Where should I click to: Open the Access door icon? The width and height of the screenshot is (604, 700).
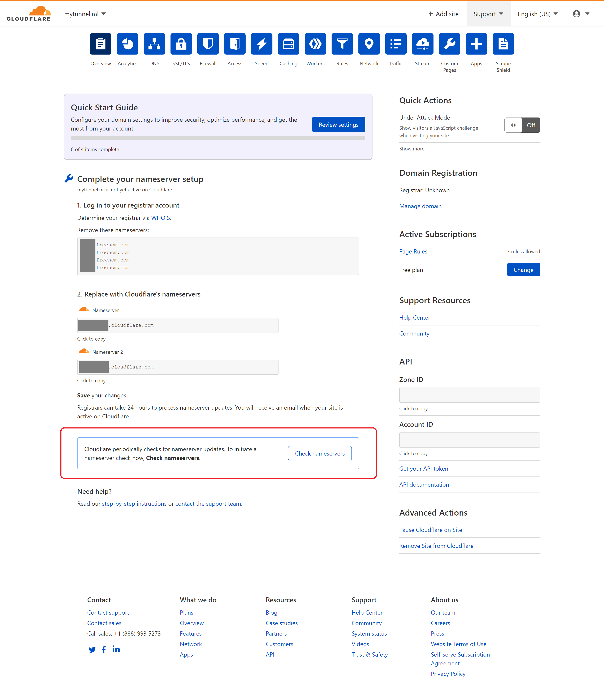click(235, 44)
